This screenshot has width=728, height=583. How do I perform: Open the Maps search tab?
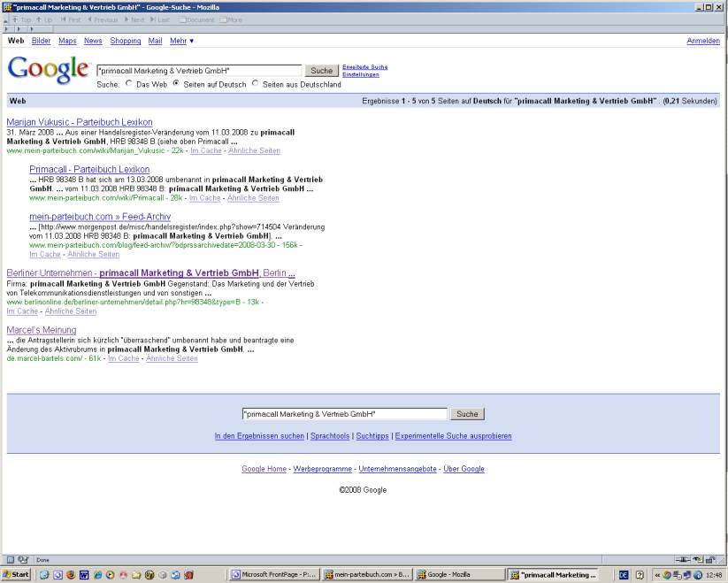point(67,41)
